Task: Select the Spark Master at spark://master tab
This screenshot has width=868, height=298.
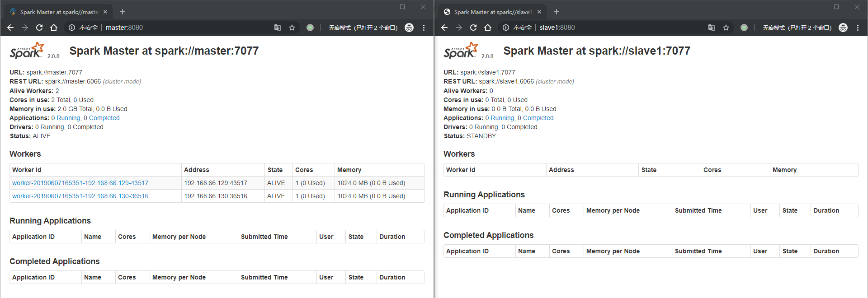Action: tap(58, 12)
